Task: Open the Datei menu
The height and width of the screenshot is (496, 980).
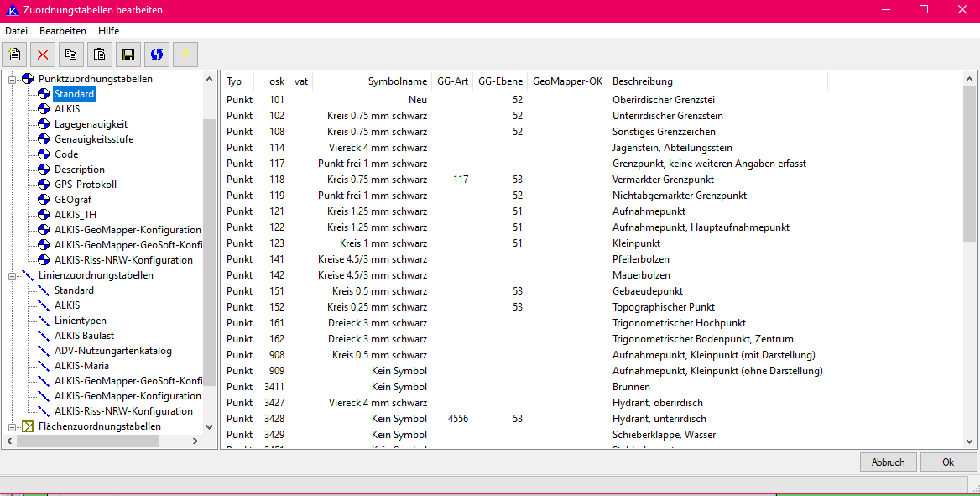Action: click(x=16, y=31)
